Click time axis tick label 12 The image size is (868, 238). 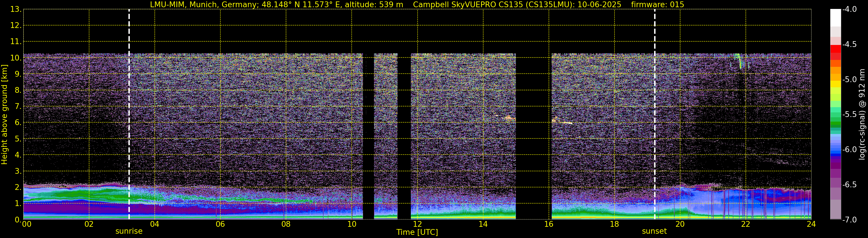click(x=417, y=224)
